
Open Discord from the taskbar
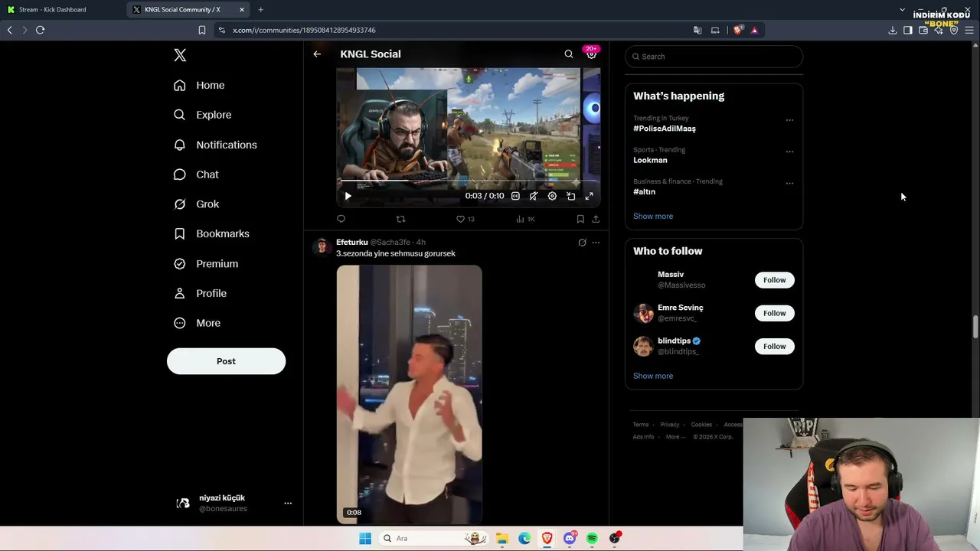click(x=570, y=538)
